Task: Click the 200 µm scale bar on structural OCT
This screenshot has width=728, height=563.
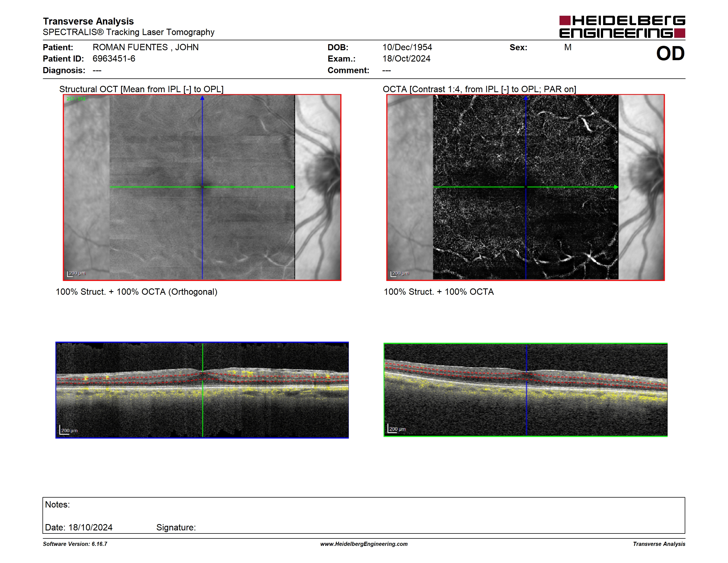Action: (x=76, y=273)
